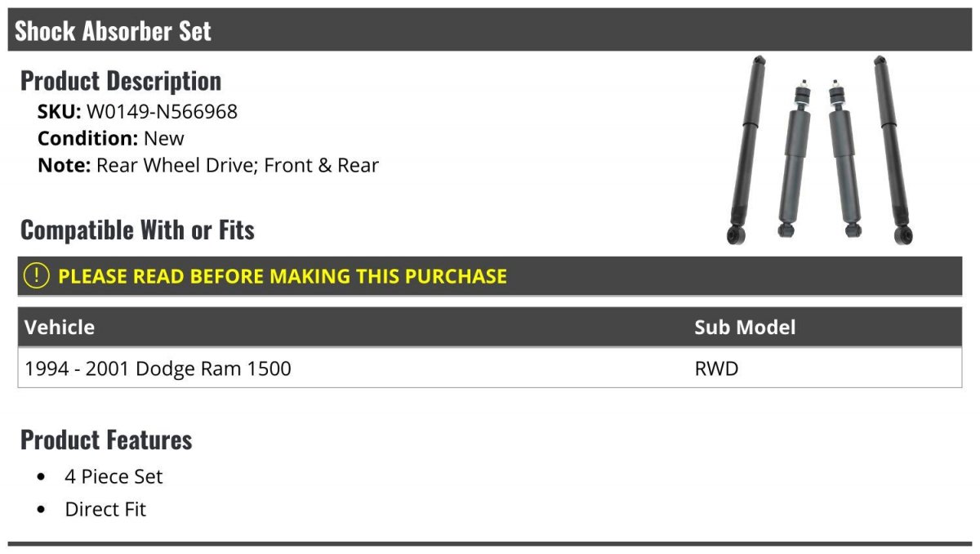Click the yellow exclamation warning icon
Image resolution: width=980 pixels, height=554 pixels.
click(37, 276)
